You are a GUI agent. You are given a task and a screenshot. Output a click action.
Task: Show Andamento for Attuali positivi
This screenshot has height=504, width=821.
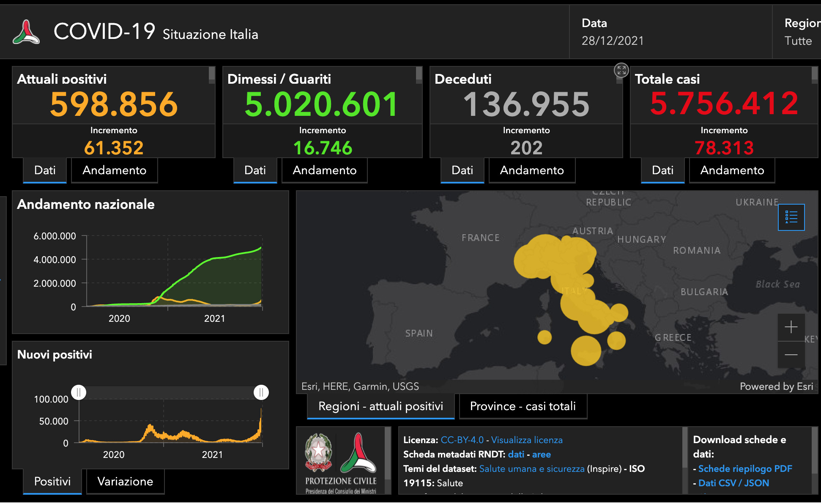(x=114, y=170)
